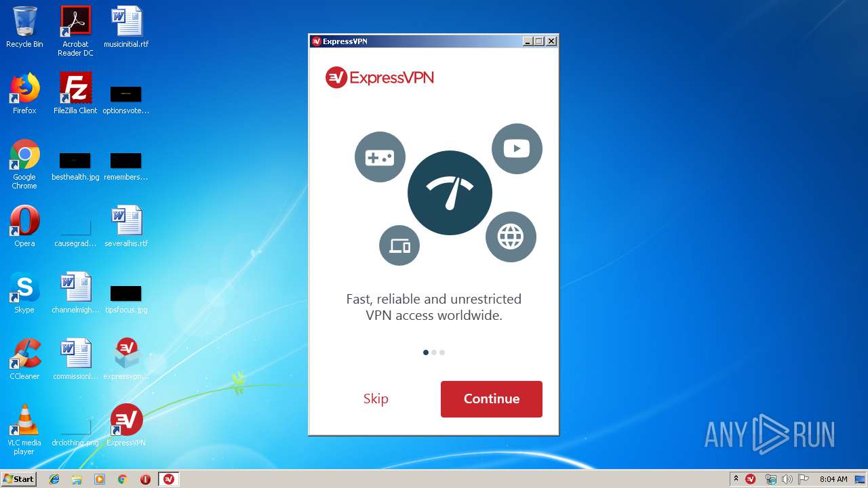
Task: Go to the third page indicator dot
Action: [x=442, y=352]
